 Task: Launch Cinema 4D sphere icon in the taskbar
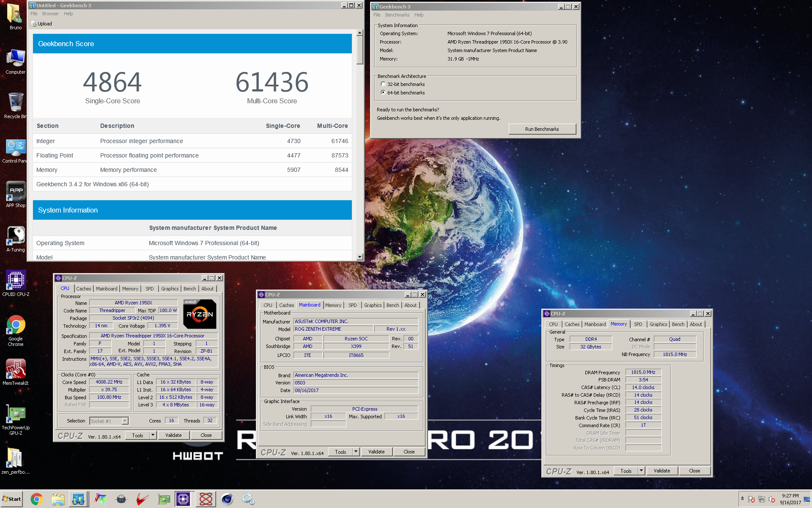[227, 500]
